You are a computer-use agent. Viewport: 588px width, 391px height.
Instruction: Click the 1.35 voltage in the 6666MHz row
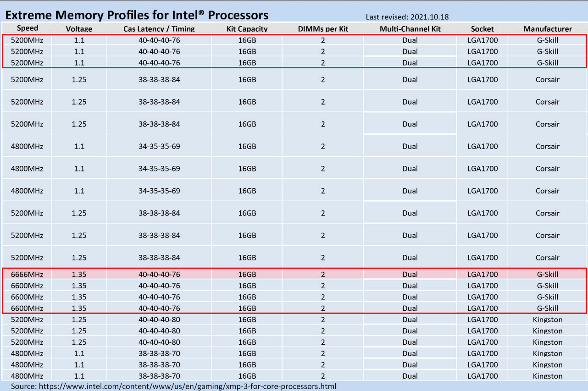(79, 275)
